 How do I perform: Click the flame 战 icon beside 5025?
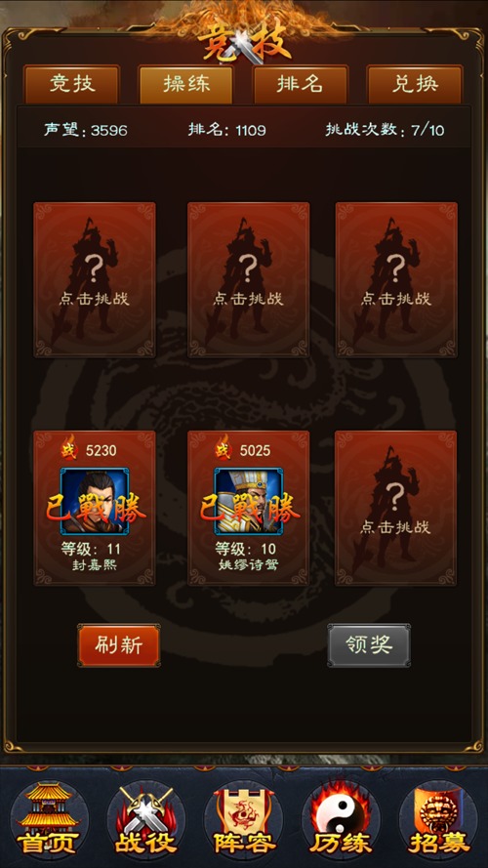pyautogui.click(x=223, y=449)
